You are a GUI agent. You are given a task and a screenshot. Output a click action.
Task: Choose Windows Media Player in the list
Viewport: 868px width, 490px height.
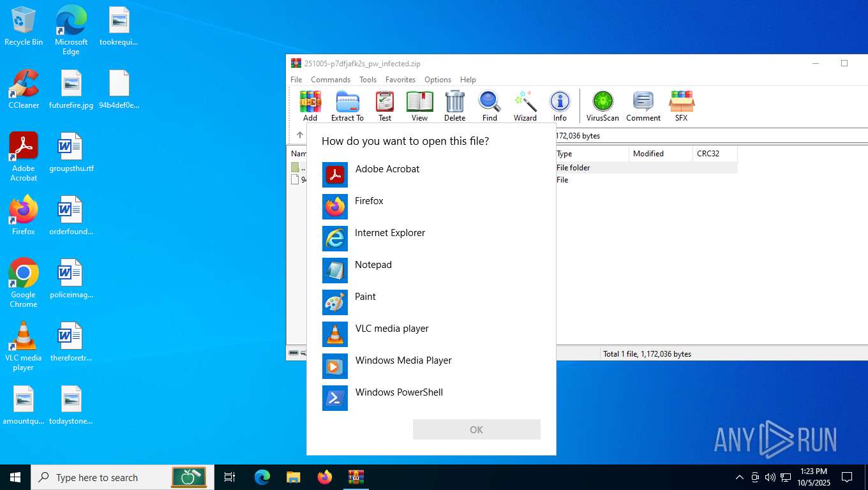pyautogui.click(x=431, y=366)
